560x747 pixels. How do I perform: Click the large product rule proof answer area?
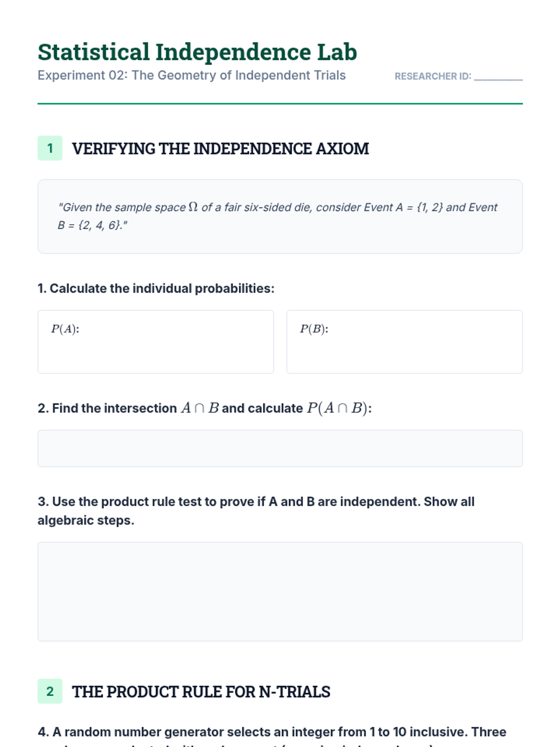point(280,591)
